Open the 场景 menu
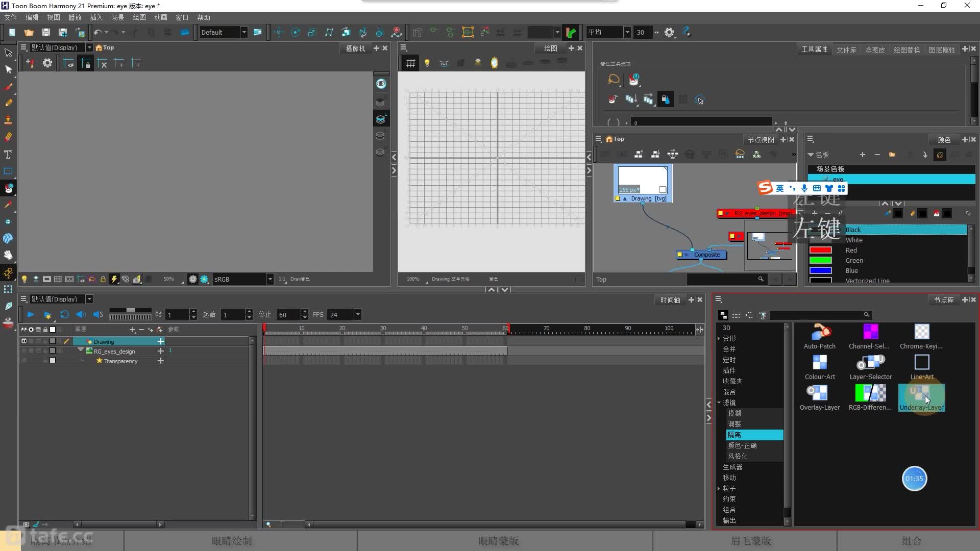The image size is (980, 551). click(118, 17)
